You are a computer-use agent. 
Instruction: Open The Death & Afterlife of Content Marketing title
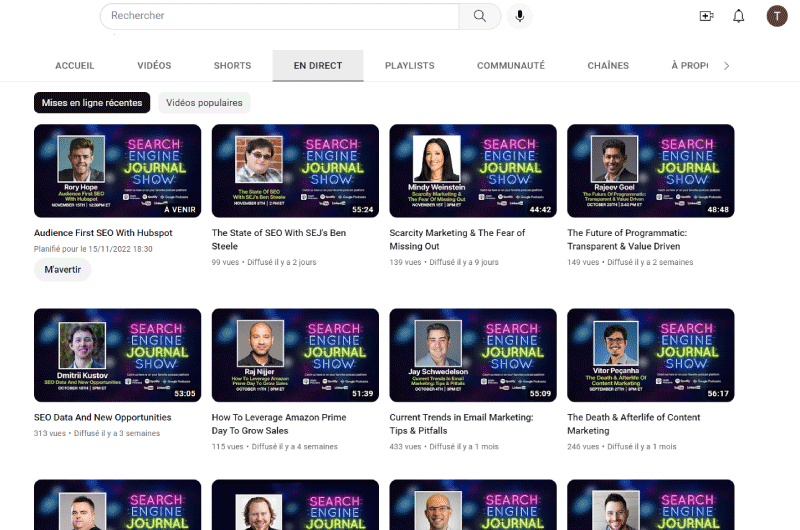[x=634, y=424]
